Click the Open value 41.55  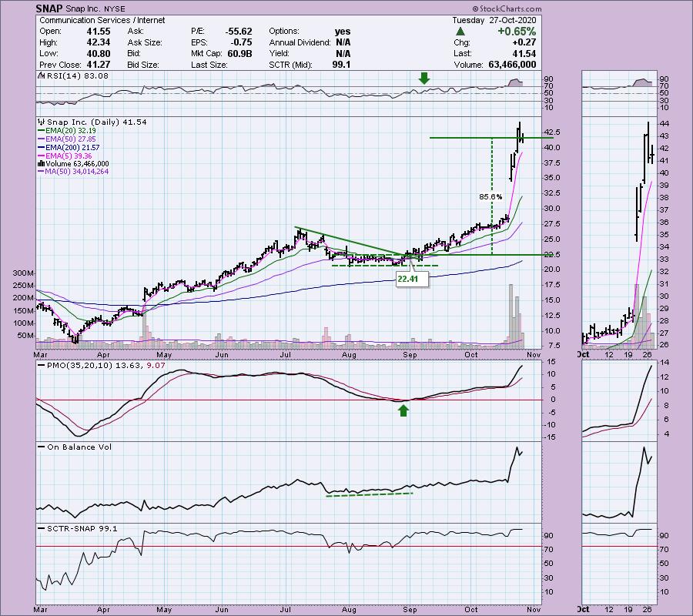pyautogui.click(x=99, y=32)
